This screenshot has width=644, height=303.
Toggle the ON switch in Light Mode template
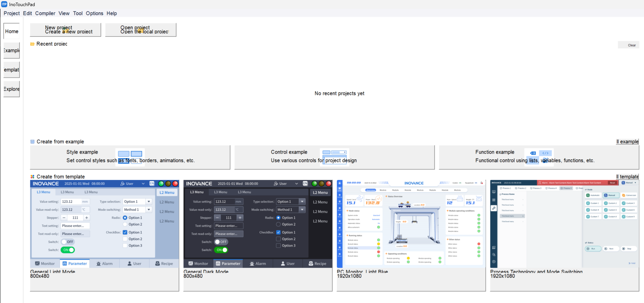(x=68, y=250)
